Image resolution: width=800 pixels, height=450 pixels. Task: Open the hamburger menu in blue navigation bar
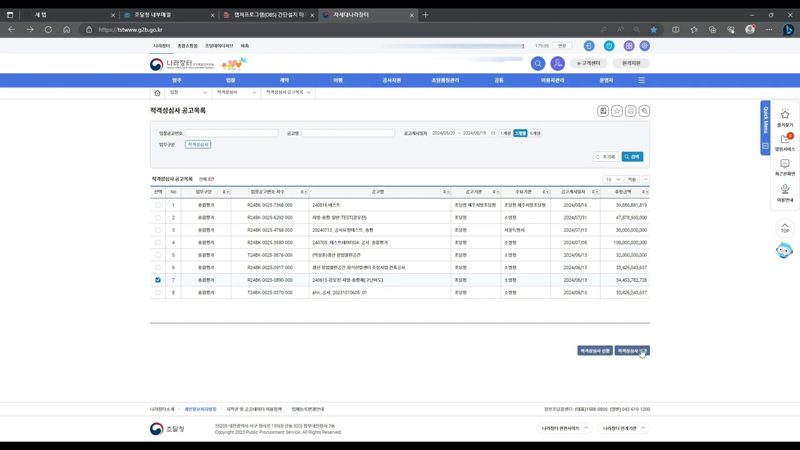pos(641,80)
